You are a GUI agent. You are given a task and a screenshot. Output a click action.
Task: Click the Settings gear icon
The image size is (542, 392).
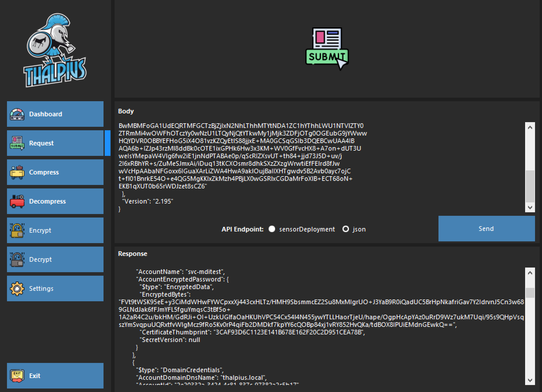coord(17,288)
